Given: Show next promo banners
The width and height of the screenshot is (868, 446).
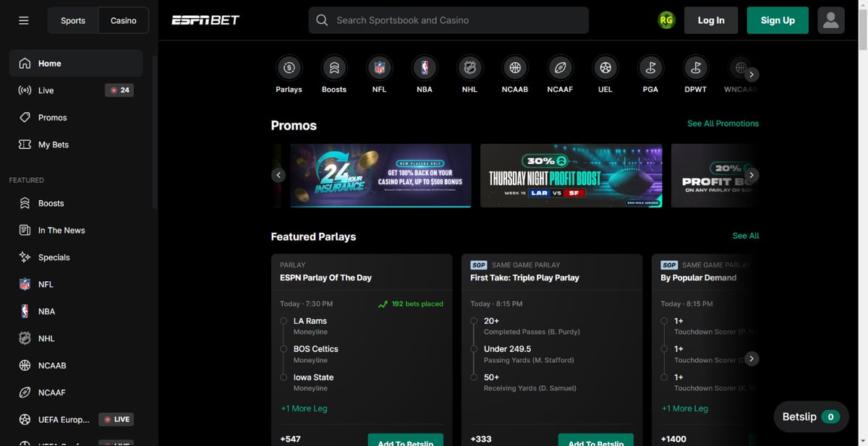Looking at the screenshot, I should pos(752,175).
